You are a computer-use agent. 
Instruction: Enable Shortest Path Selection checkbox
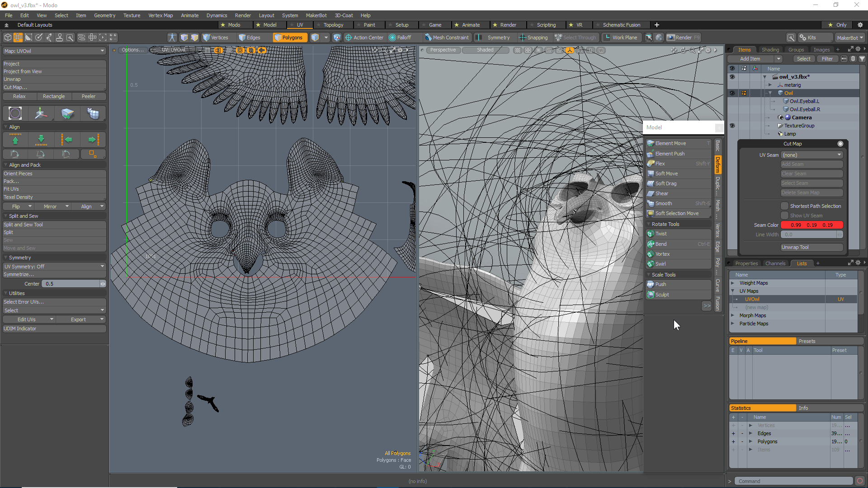[x=785, y=206]
